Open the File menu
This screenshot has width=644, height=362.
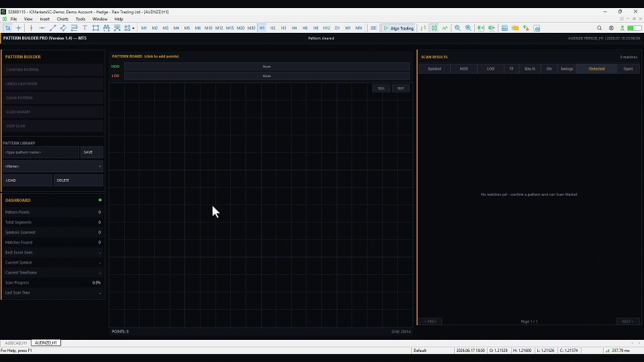click(13, 19)
